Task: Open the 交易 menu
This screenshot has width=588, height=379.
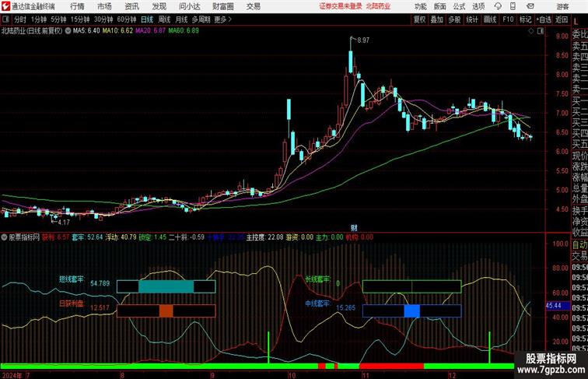Action: tap(254, 6)
